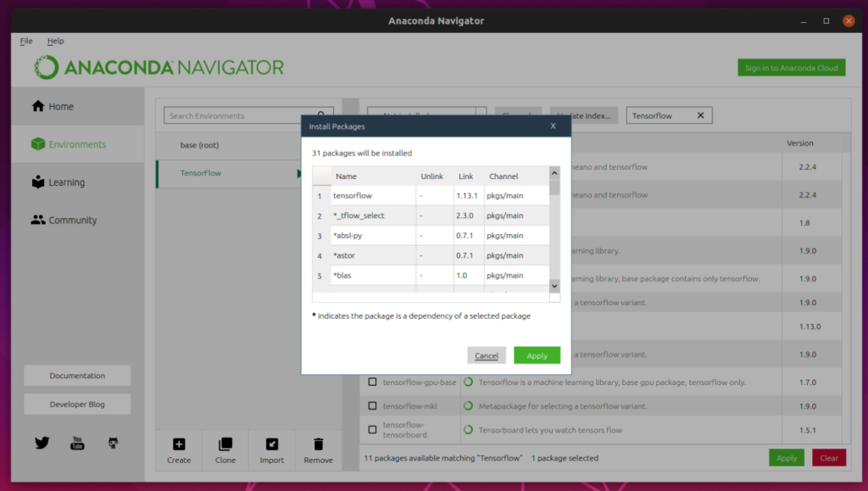Click version 1.13.0 cell

[x=810, y=326]
